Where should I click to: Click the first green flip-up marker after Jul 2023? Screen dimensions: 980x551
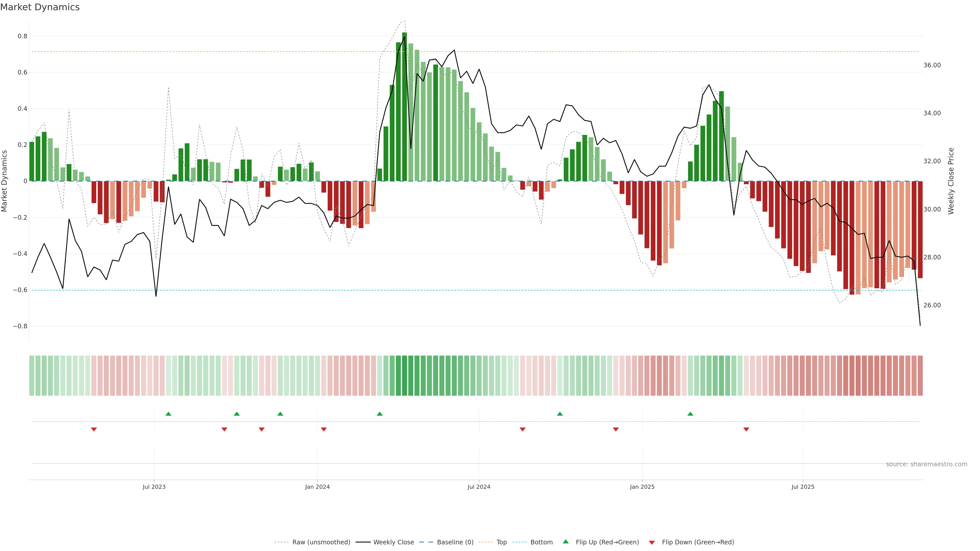click(x=168, y=414)
